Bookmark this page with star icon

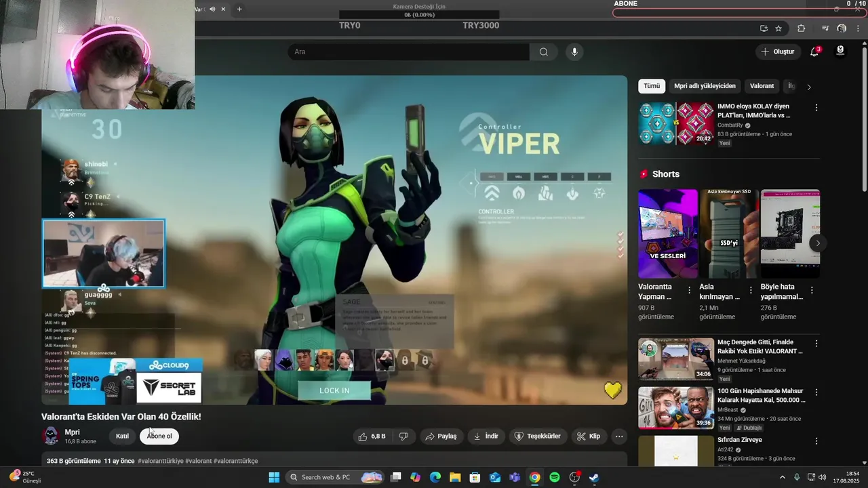[x=778, y=28]
